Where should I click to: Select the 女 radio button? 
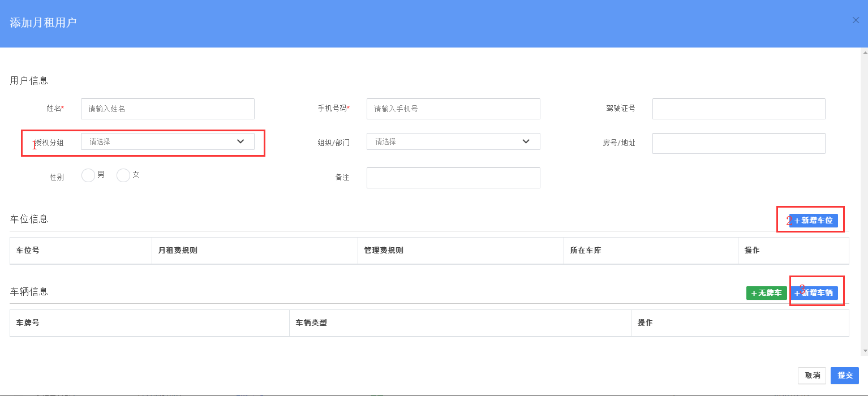[123, 175]
